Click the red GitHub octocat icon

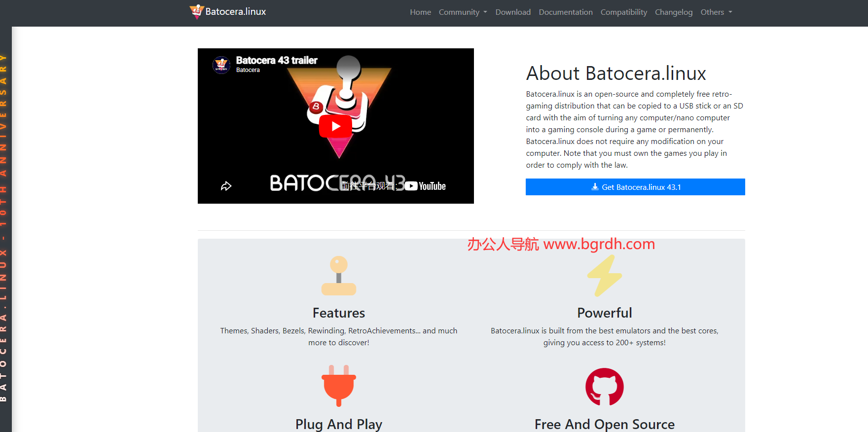coord(605,387)
